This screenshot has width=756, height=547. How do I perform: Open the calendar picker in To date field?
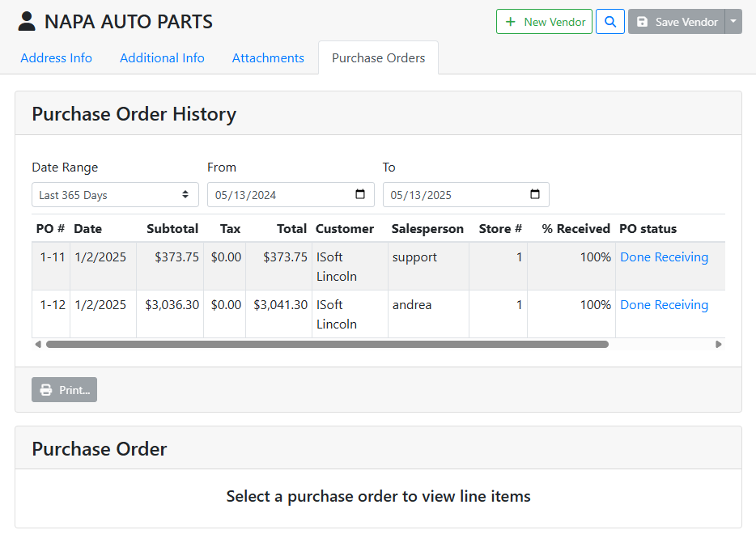point(535,195)
